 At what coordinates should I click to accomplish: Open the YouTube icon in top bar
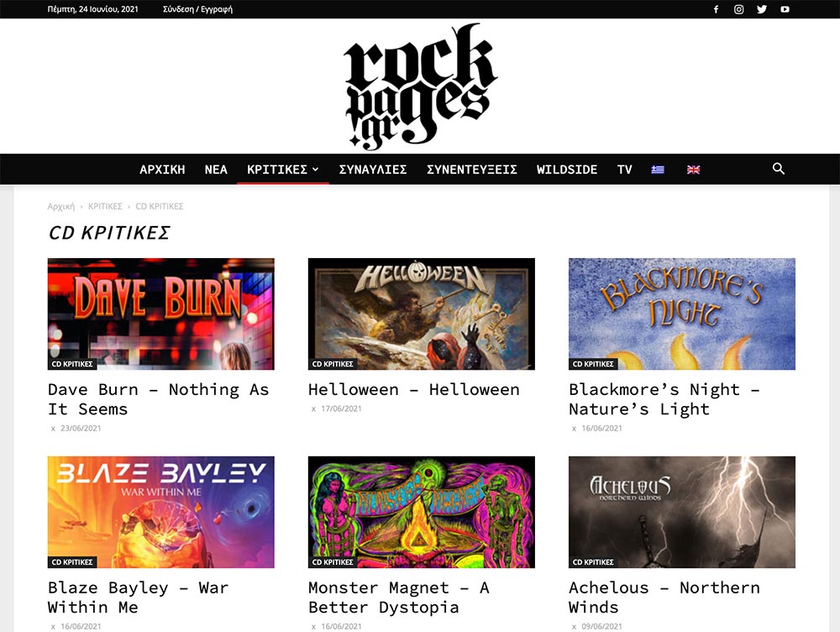point(785,9)
